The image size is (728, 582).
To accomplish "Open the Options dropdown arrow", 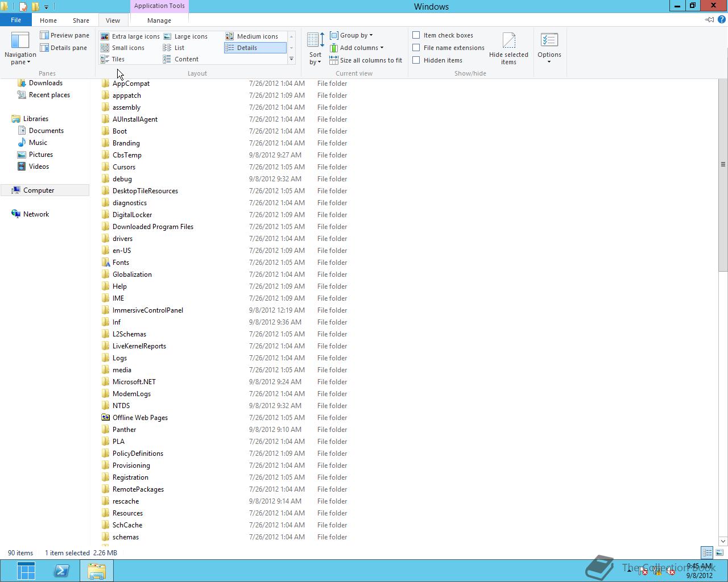I will [x=549, y=62].
